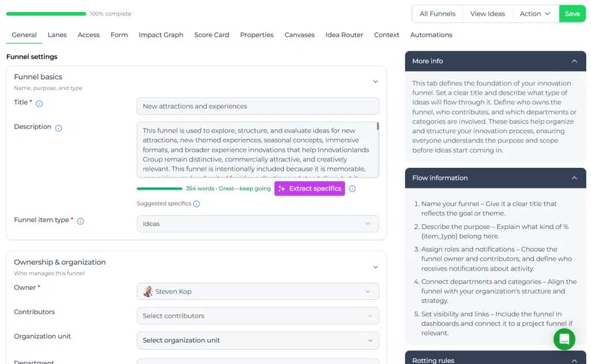Click the green Save button
591x364 pixels.
coord(572,14)
